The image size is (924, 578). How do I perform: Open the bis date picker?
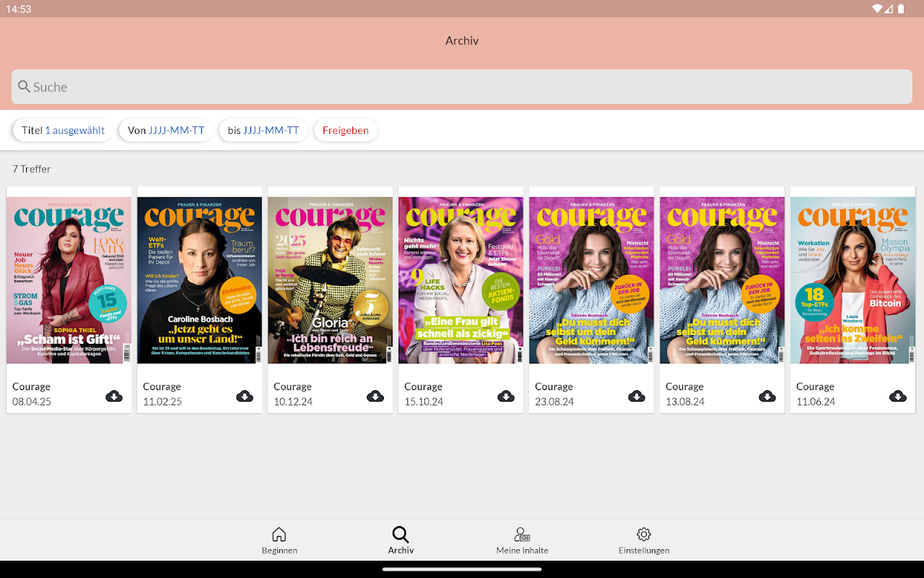(x=263, y=130)
